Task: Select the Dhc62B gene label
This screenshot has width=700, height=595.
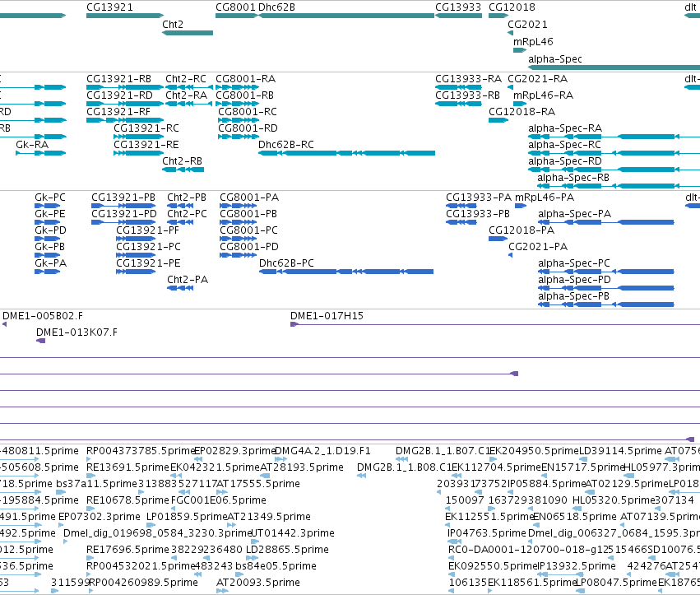Action: point(276,7)
